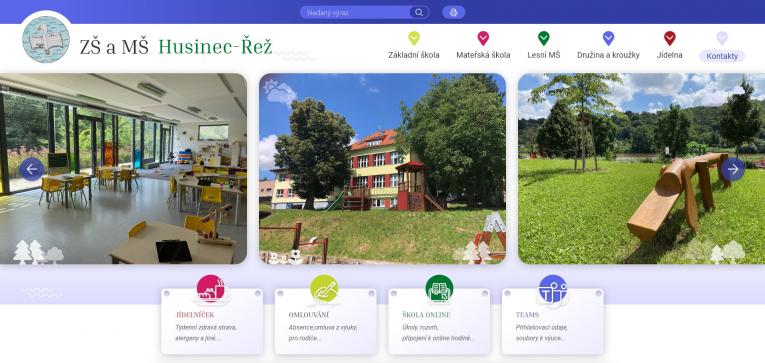
Task: Expand Lesní MŠ dropdown marker
Action: (544, 38)
